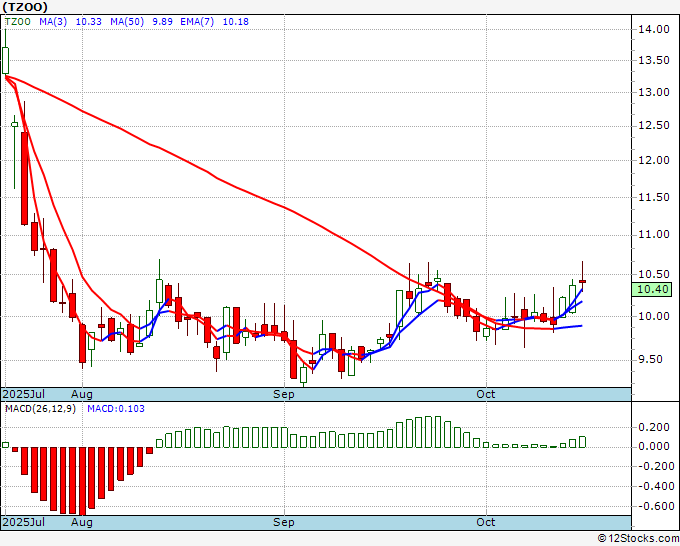Image resolution: width=680 pixels, height=546 pixels.
Task: Click the 12.50 price axis label
Action: (654, 126)
